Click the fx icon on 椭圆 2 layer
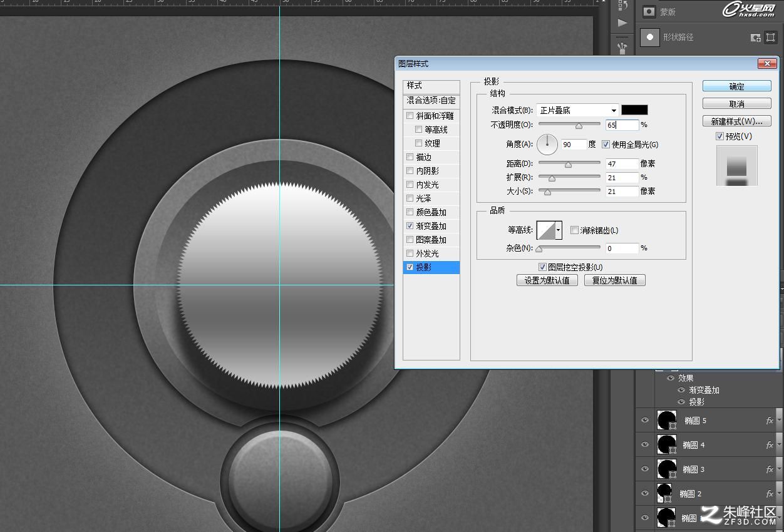Viewport: 784px width, 532px height. pyautogui.click(x=770, y=494)
